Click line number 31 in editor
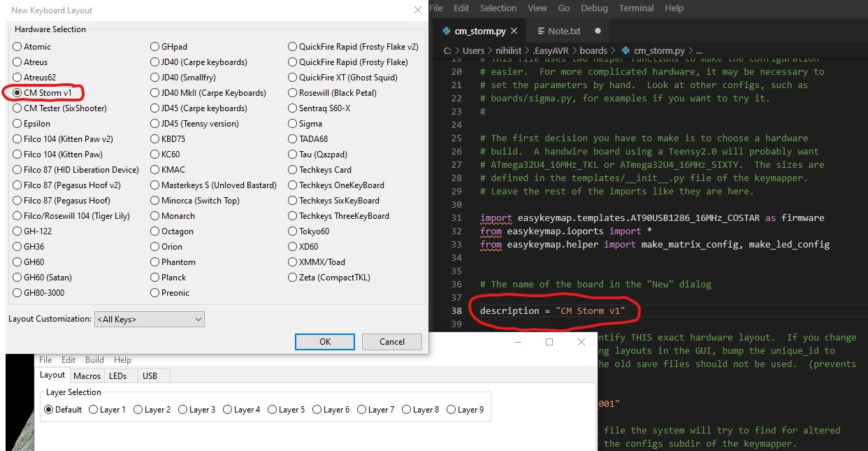The height and width of the screenshot is (451, 868). [456, 217]
